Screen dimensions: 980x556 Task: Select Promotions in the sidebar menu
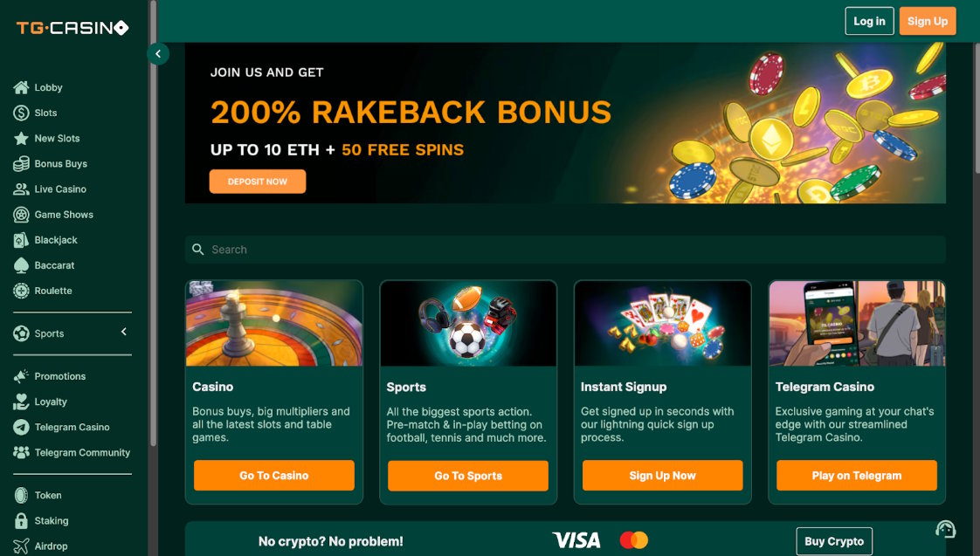(x=59, y=376)
